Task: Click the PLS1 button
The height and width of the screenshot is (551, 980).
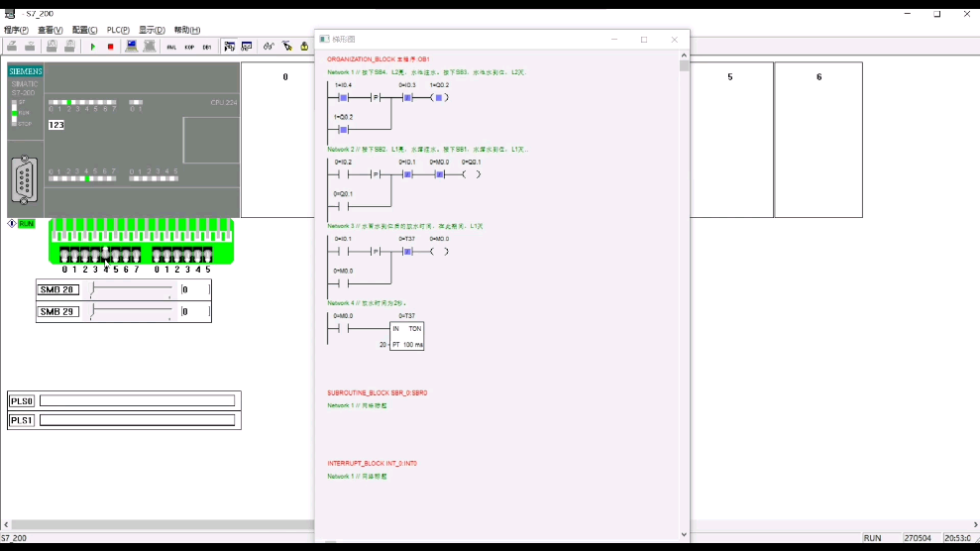Action: click(22, 420)
